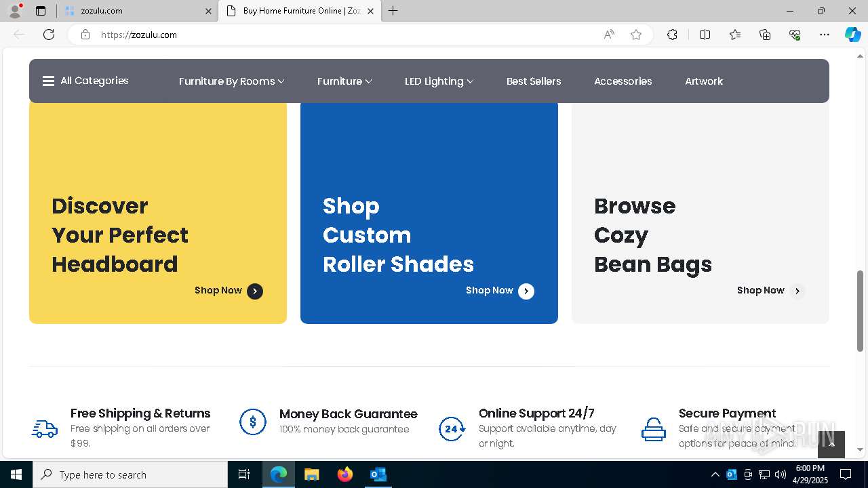Screen dimensions: 868x488
Task: Open Outlook from the taskbar
Action: click(378, 474)
